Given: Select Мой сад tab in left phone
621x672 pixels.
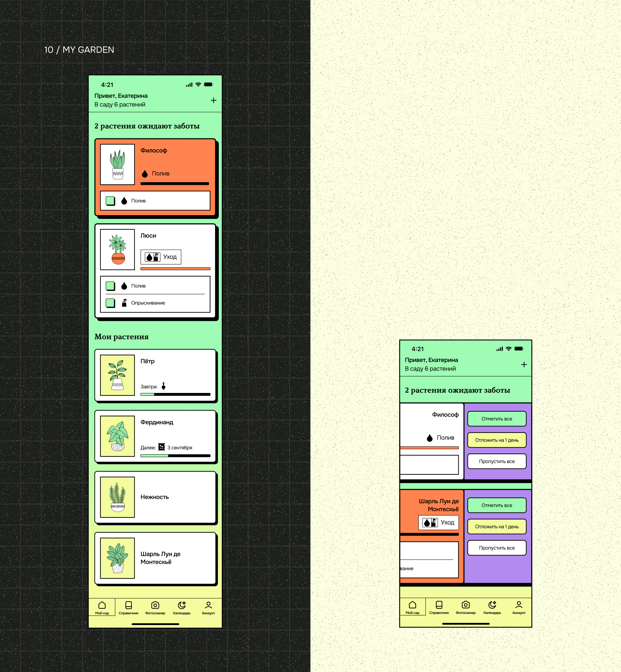Looking at the screenshot, I should [102, 608].
